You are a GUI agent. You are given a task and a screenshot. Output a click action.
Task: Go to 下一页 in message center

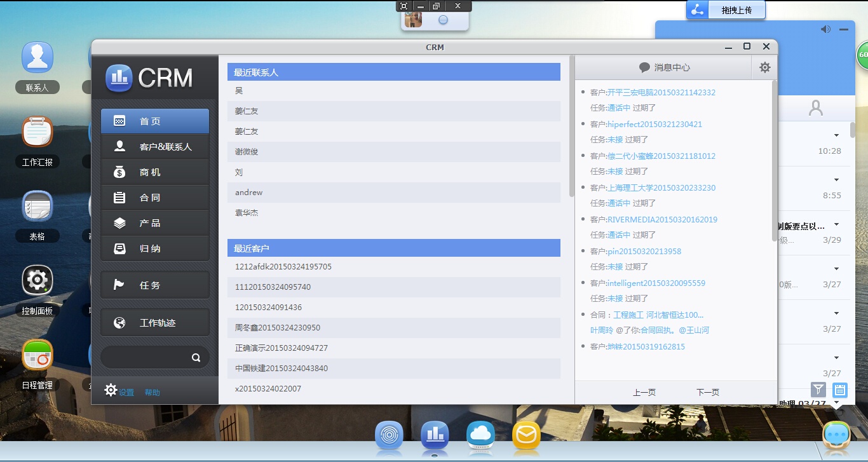(708, 393)
